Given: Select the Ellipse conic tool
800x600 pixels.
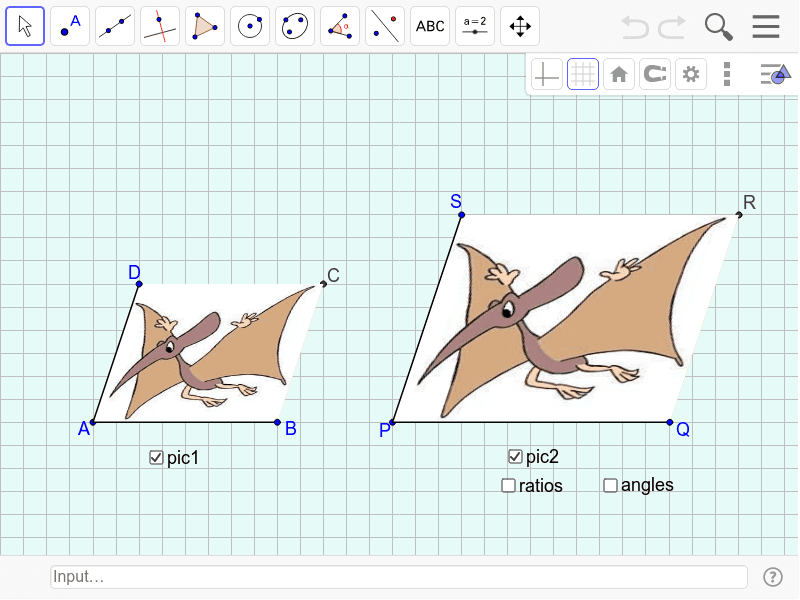Looking at the screenshot, I should (295, 26).
